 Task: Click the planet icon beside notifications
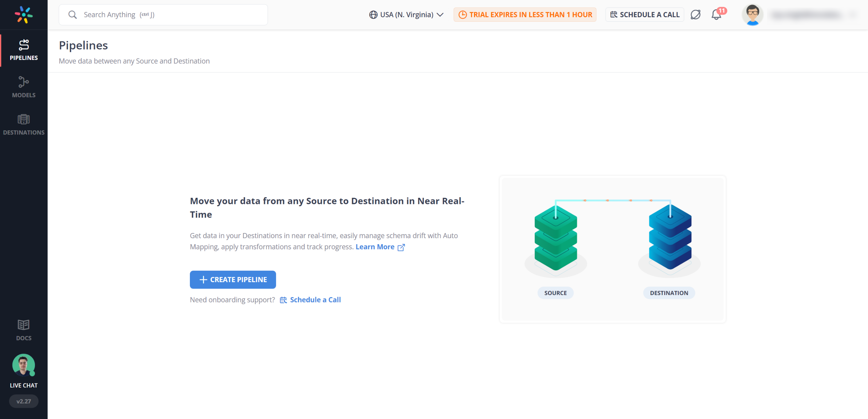click(x=695, y=15)
